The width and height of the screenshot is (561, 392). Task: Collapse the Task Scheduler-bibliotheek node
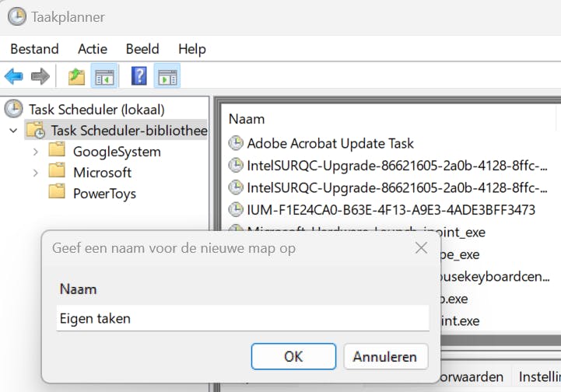click(13, 131)
